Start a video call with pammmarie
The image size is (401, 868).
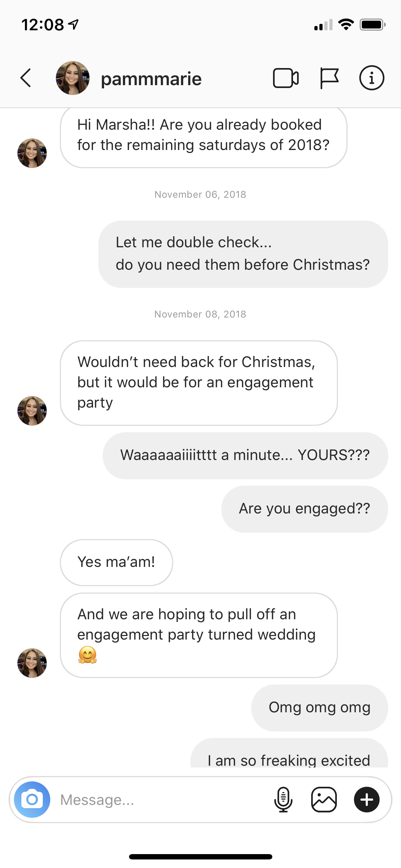tap(286, 78)
